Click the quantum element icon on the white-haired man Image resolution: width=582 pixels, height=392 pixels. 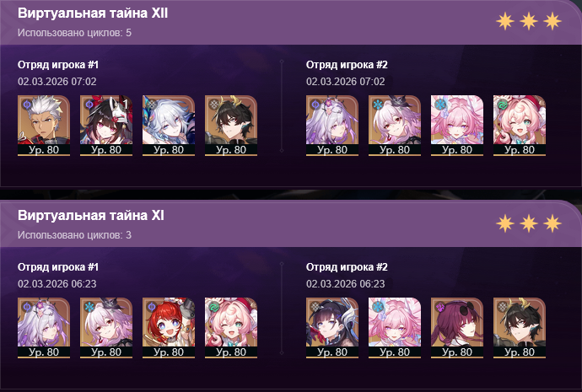point(27,105)
